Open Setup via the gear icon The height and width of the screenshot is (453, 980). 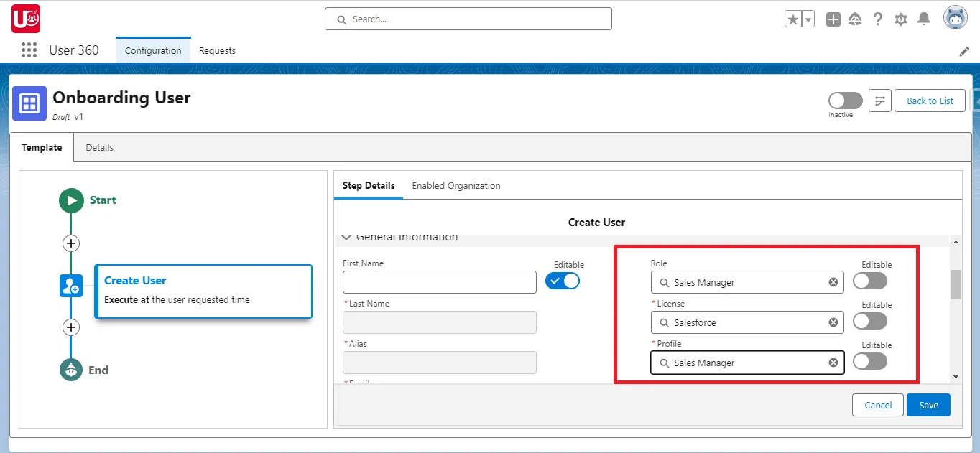tap(900, 18)
